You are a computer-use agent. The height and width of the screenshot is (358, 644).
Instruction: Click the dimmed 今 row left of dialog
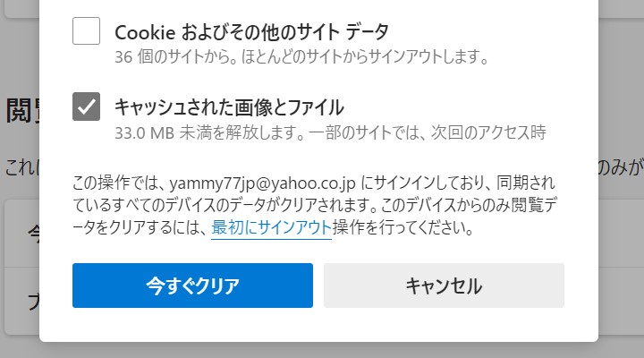pyautogui.click(x=21, y=234)
